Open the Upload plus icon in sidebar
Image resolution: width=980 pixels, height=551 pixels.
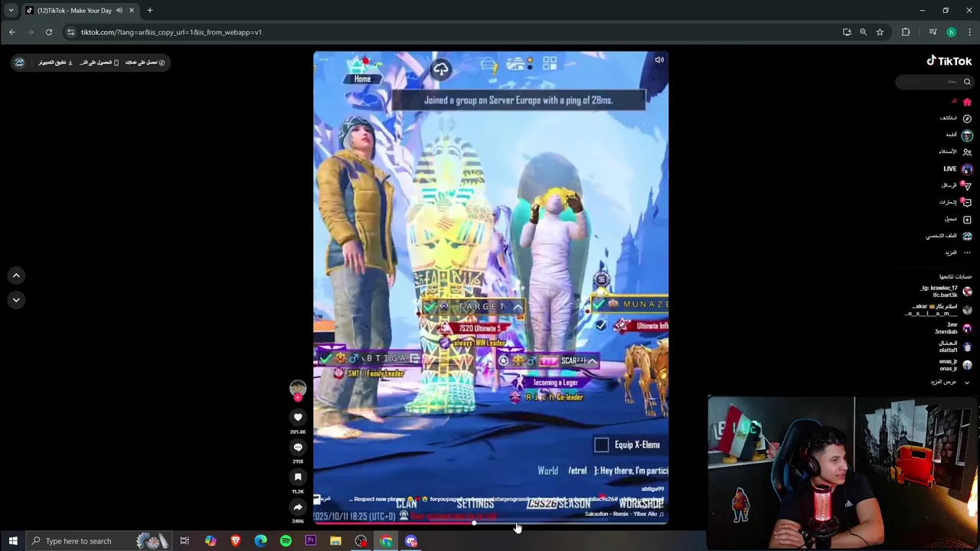(x=967, y=220)
